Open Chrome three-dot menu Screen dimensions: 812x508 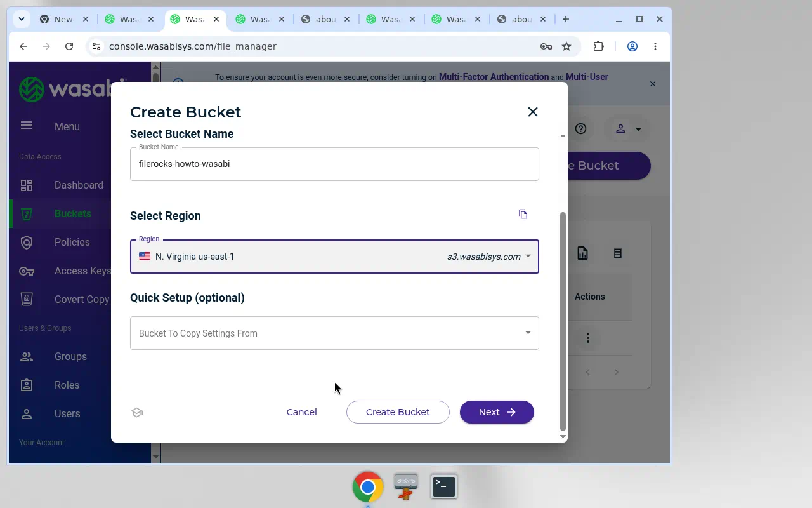[x=655, y=46]
